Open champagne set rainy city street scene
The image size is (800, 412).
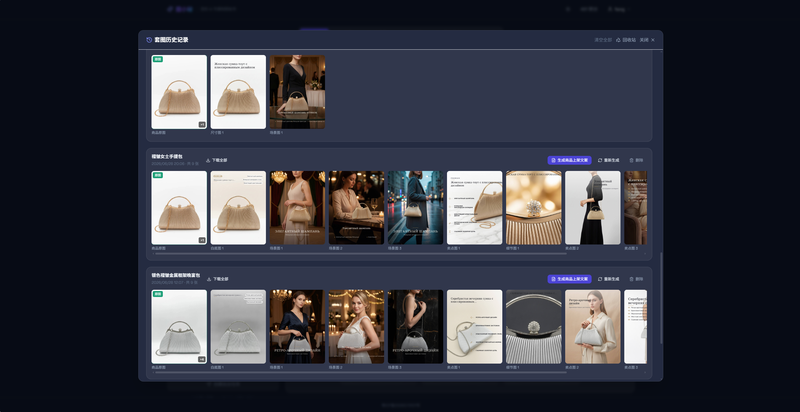(x=415, y=208)
